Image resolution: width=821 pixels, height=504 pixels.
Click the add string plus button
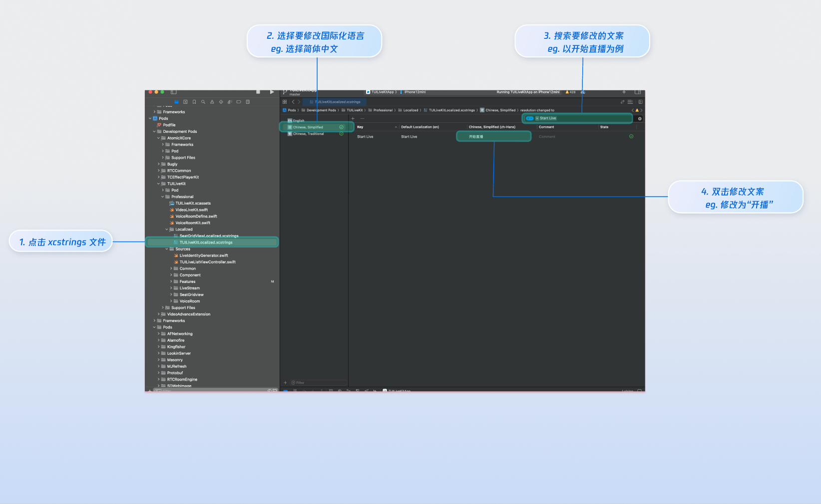click(353, 119)
